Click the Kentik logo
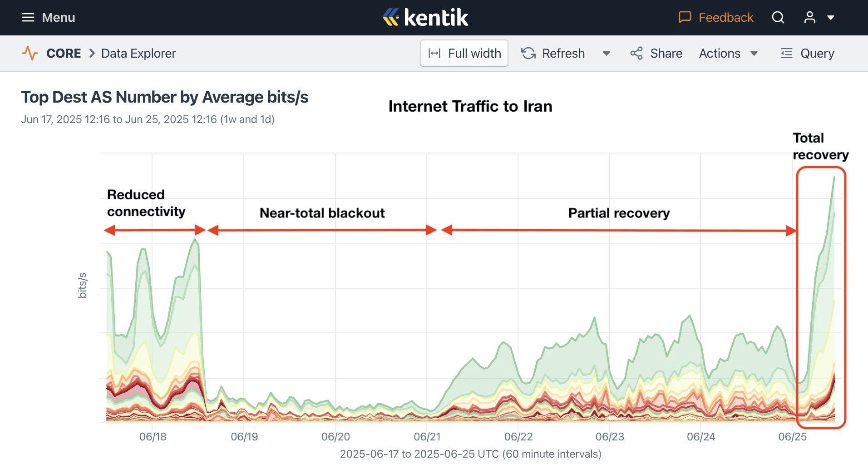 [425, 18]
